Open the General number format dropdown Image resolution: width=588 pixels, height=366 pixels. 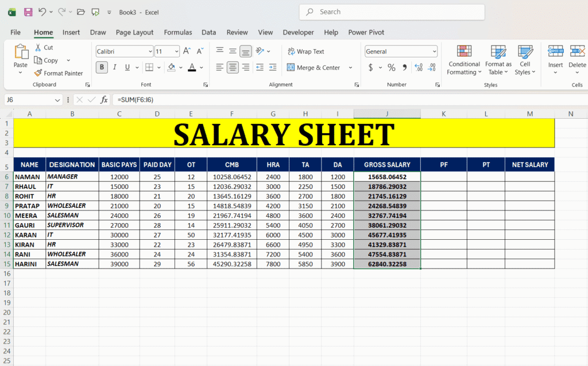[434, 51]
